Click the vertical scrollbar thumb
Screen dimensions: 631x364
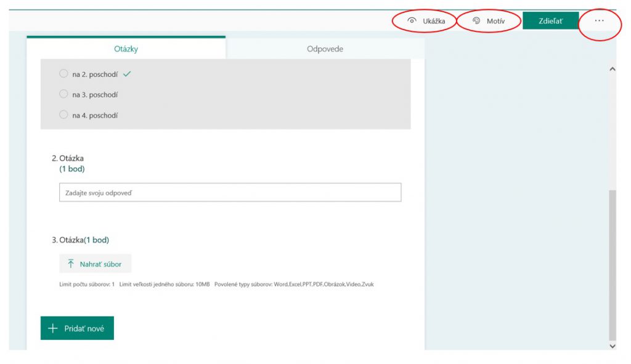(612, 265)
